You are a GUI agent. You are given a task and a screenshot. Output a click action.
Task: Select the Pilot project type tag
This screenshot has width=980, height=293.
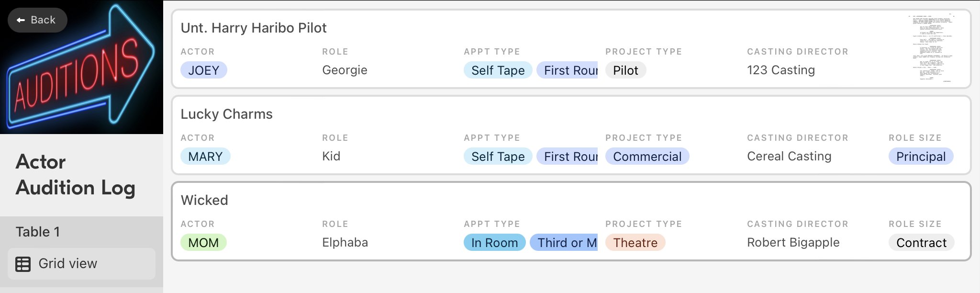625,70
